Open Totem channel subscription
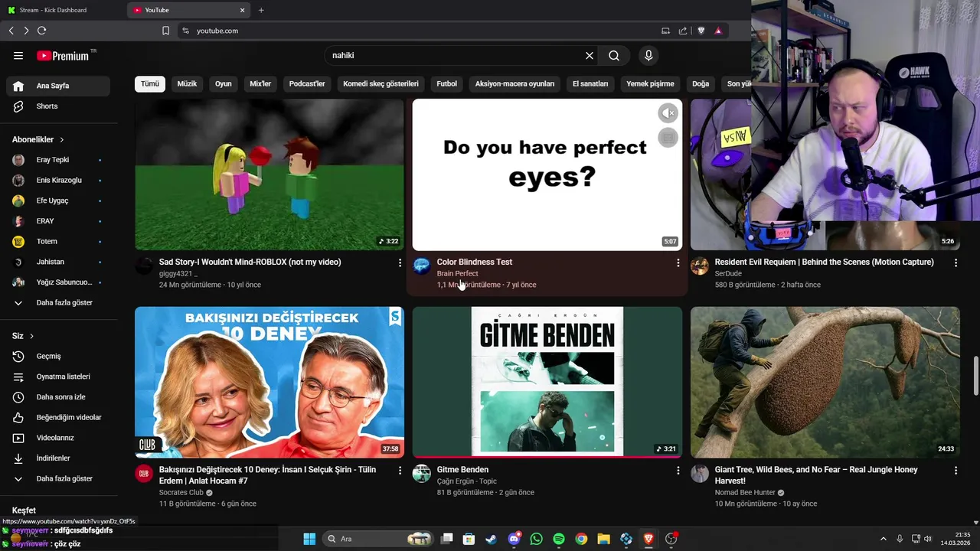The image size is (980, 551). click(58, 242)
